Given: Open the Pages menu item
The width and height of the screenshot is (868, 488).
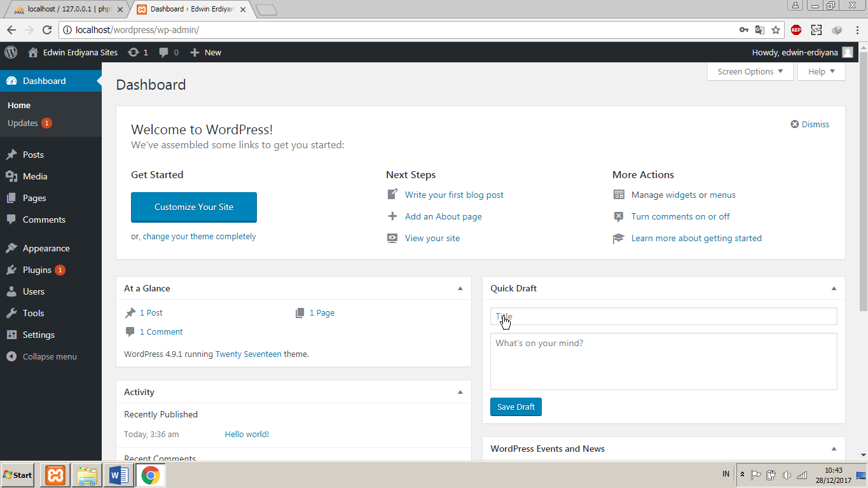Looking at the screenshot, I should (51, 198).
